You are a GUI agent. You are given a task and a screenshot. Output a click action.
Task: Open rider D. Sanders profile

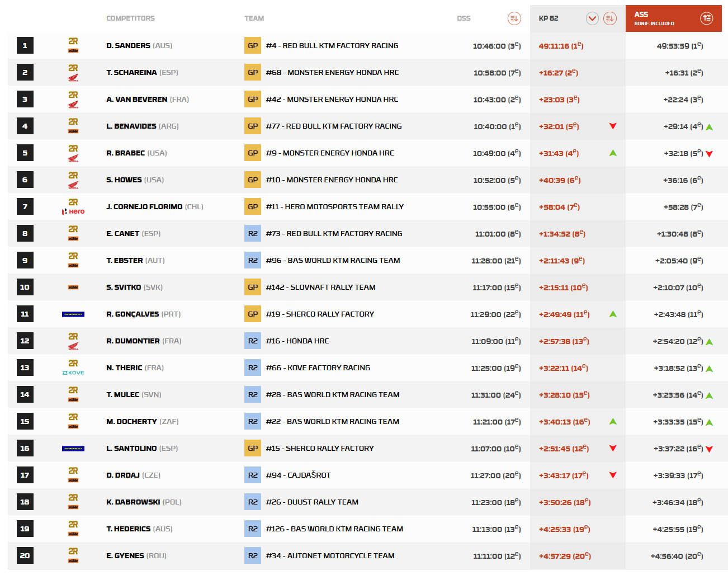point(128,46)
